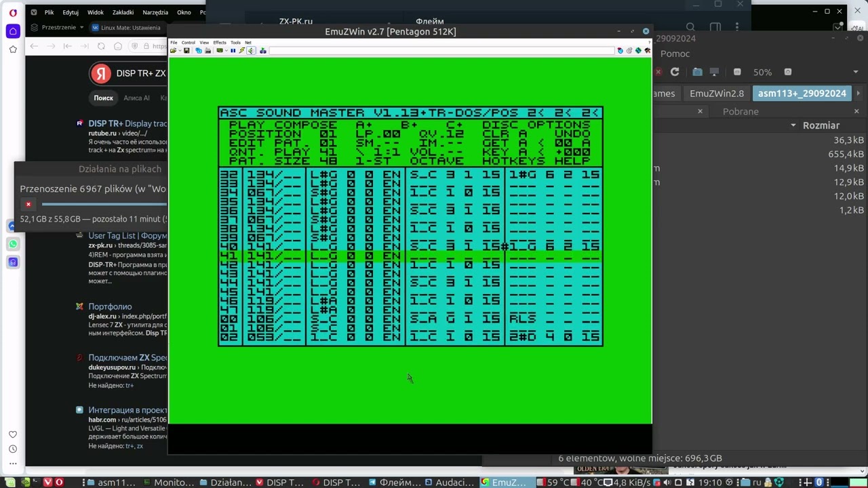Viewport: 868px width, 488px height.
Task: Open the Zakładki menu in the browser
Action: point(123,12)
